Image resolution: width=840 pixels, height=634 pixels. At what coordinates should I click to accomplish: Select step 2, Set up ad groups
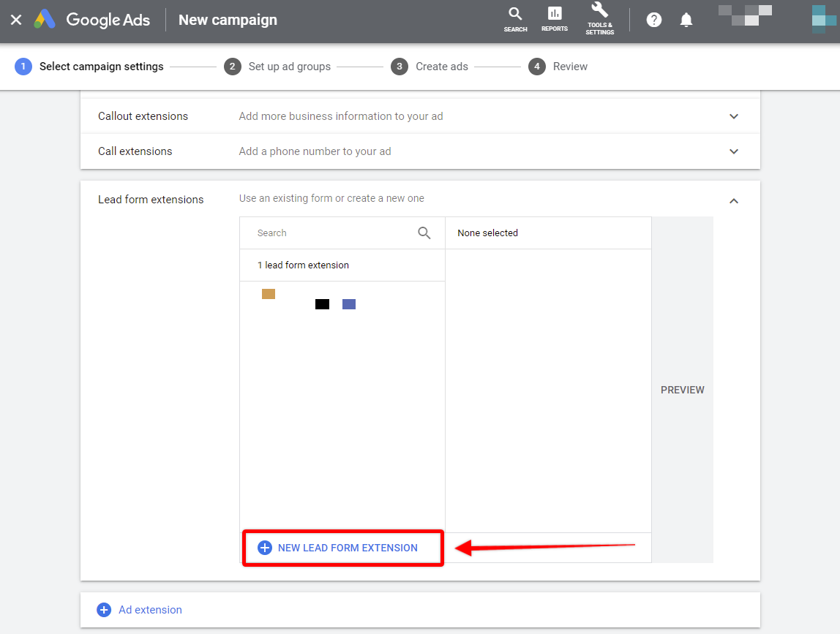pos(232,66)
